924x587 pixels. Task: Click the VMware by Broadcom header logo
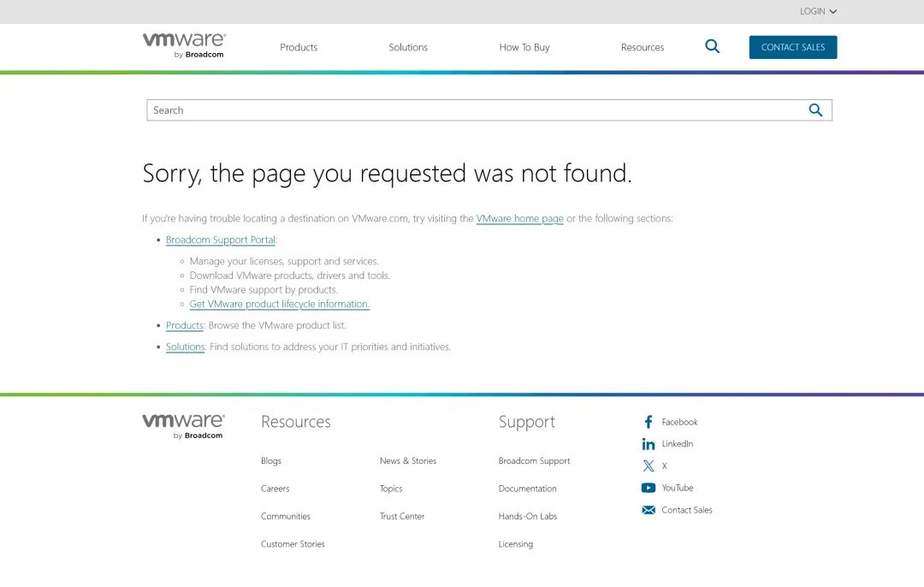(184, 45)
